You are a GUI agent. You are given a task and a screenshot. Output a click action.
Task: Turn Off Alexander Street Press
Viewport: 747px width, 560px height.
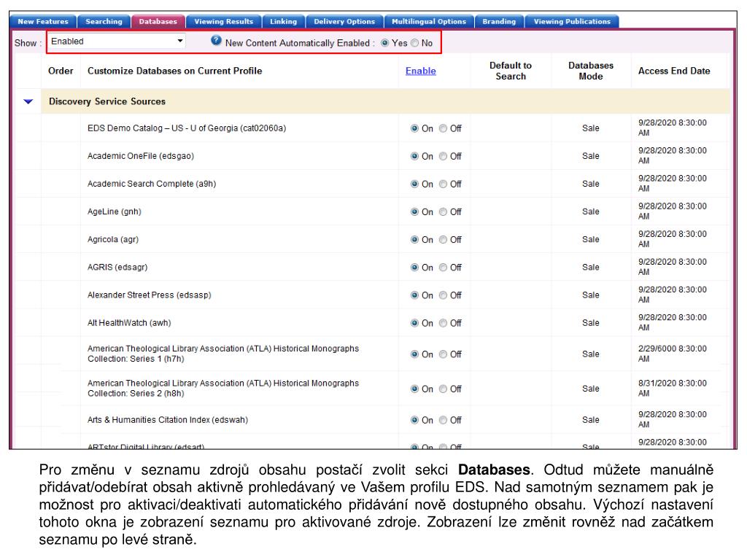click(443, 295)
